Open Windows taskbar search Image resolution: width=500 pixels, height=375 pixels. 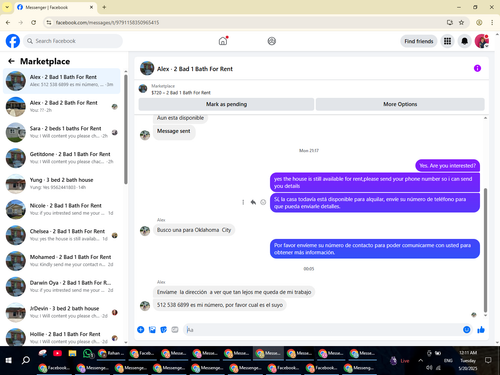(x=26, y=360)
